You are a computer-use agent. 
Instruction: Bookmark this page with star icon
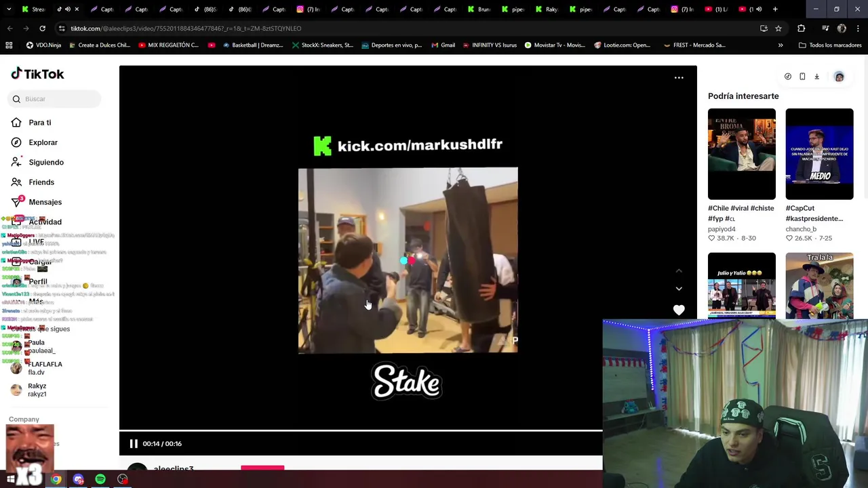pos(778,28)
